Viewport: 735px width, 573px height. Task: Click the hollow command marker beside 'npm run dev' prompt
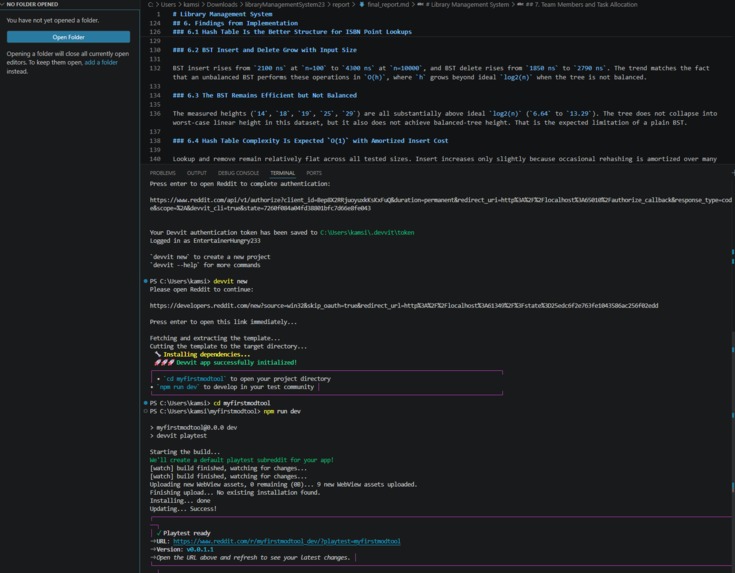pos(145,412)
